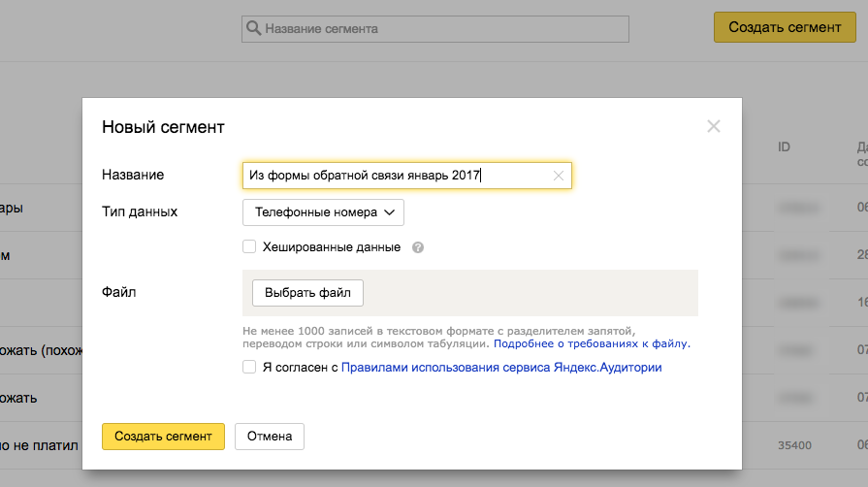The width and height of the screenshot is (868, 487).
Task: Focus the Название text field
Action: pos(398,176)
